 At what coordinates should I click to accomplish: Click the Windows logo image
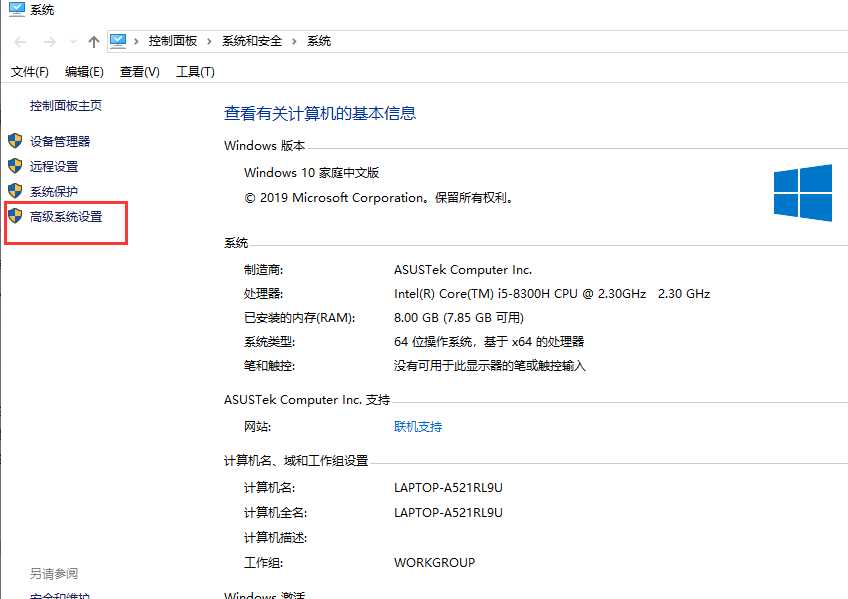tap(803, 192)
